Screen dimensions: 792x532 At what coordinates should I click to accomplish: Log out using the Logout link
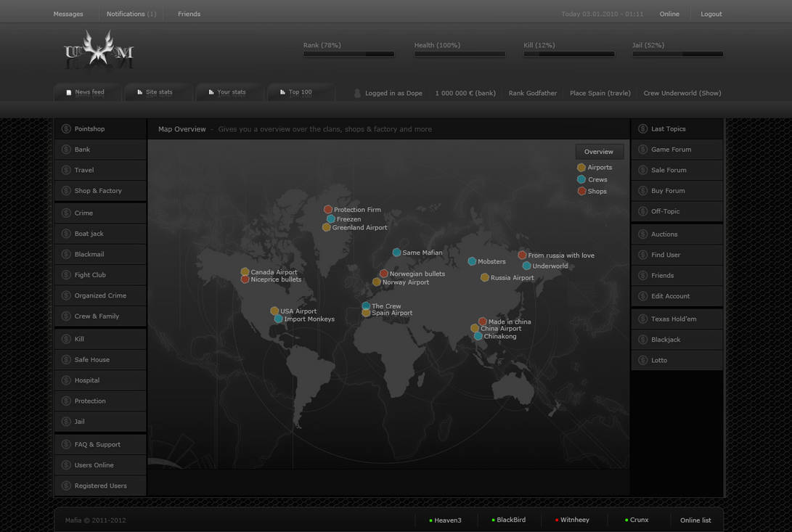(711, 14)
